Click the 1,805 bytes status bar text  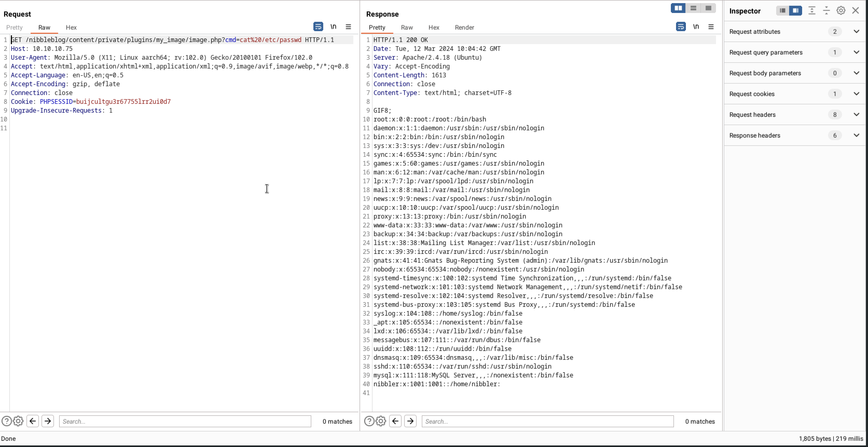coord(815,439)
